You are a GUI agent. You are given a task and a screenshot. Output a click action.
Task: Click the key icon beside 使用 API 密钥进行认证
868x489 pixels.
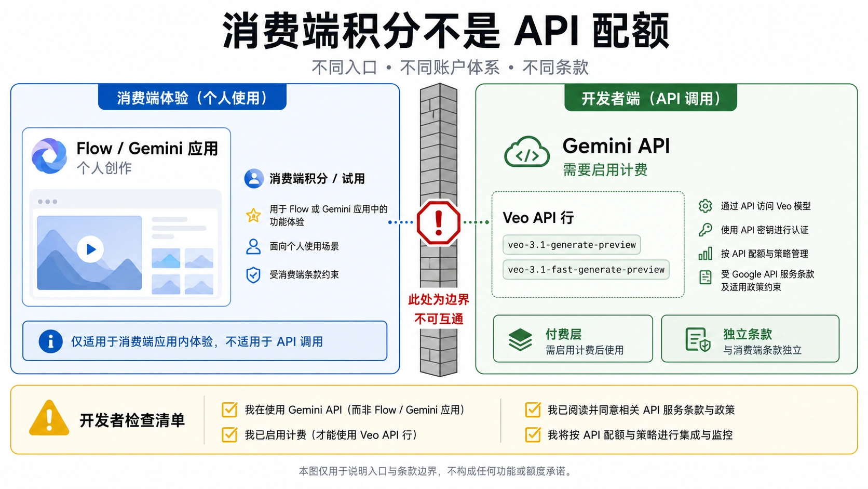tap(705, 230)
